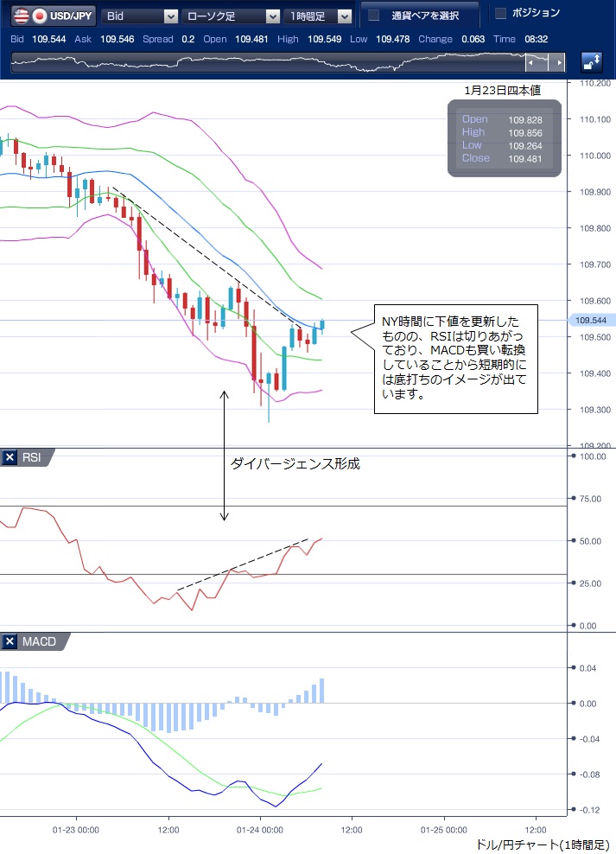616x854 pixels.
Task: Toggle the ポジション checkbox
Action: (x=500, y=13)
